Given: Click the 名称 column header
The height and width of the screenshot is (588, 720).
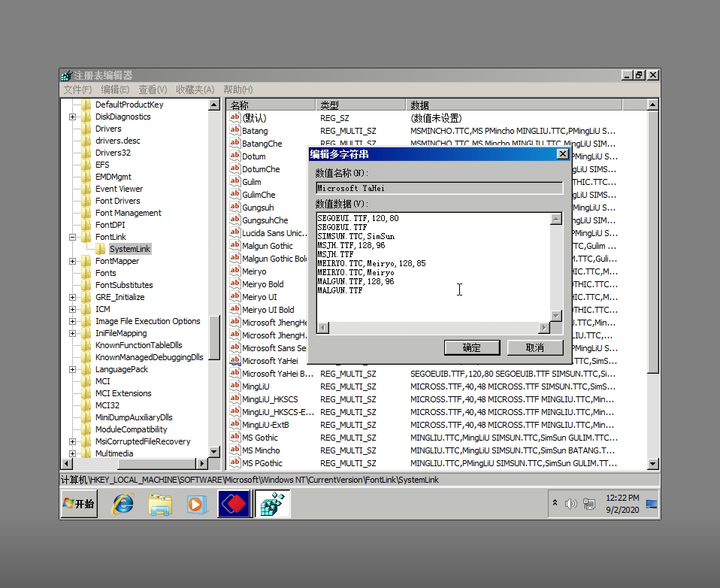Looking at the screenshot, I should [x=271, y=105].
